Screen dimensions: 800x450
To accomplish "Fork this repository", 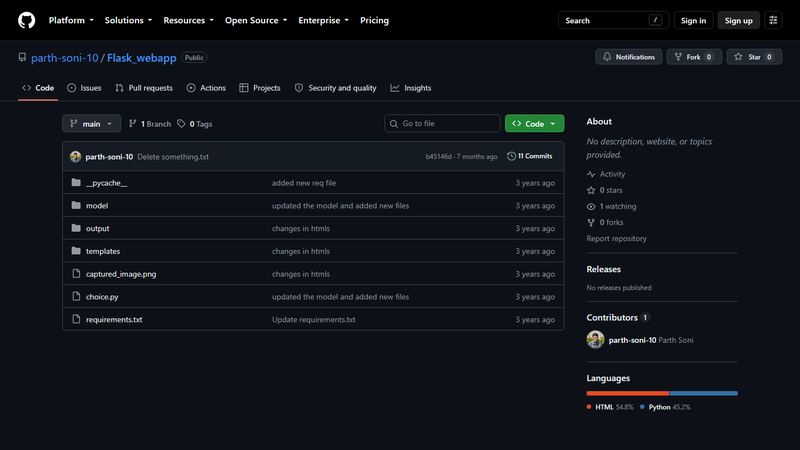I will coord(694,57).
